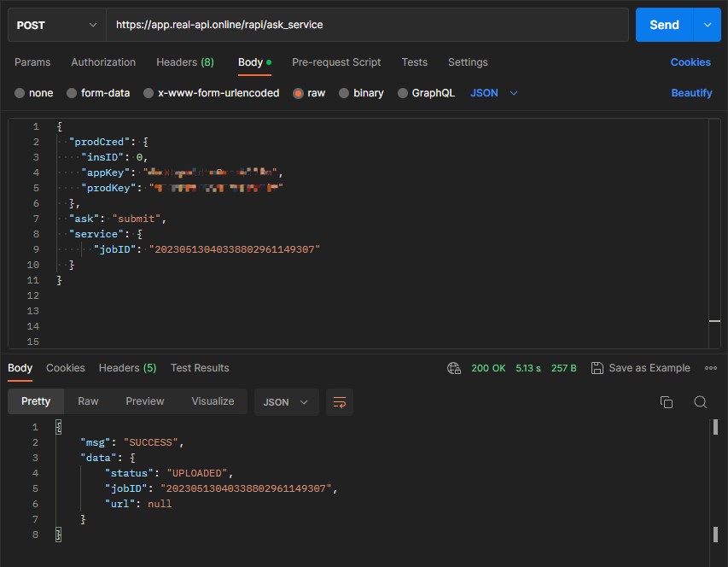Screen dimensions: 728x567
Task: Open the response more options ellipsis
Action: 710,368
